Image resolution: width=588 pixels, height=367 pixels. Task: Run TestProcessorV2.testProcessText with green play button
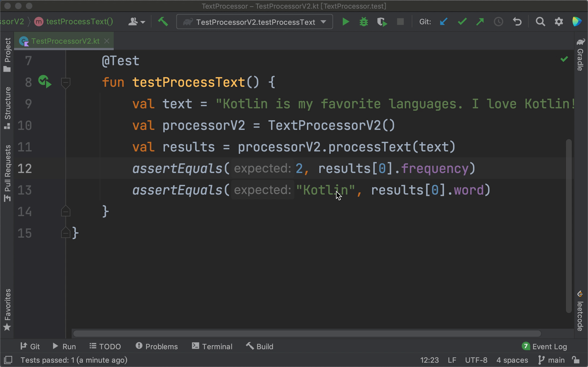coord(346,22)
